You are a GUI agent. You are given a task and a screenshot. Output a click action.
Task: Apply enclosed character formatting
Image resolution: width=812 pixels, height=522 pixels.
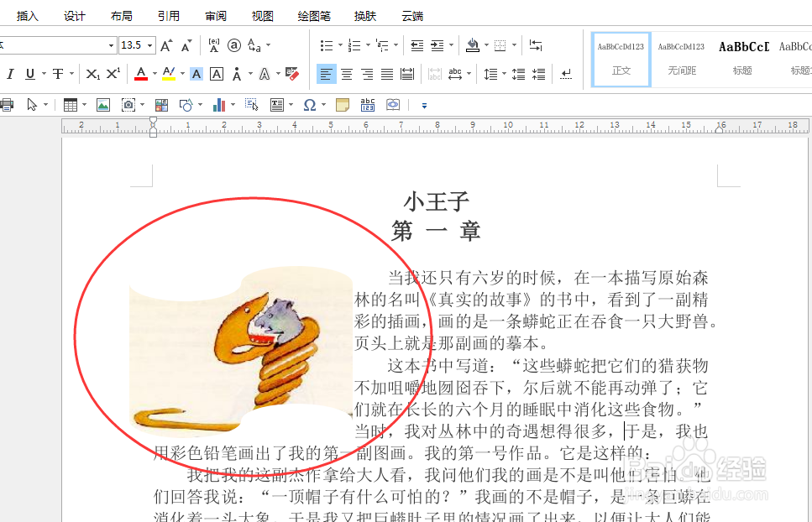point(234,45)
